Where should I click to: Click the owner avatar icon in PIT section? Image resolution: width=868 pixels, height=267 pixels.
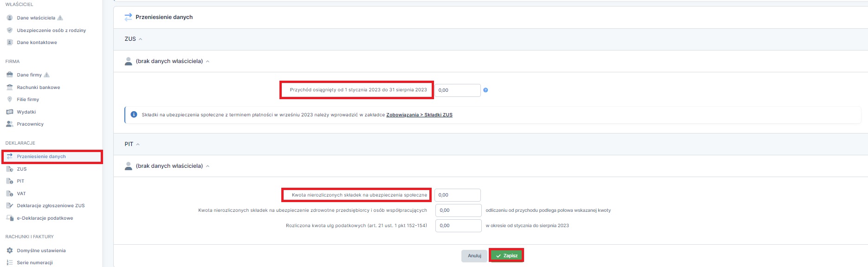click(x=129, y=166)
